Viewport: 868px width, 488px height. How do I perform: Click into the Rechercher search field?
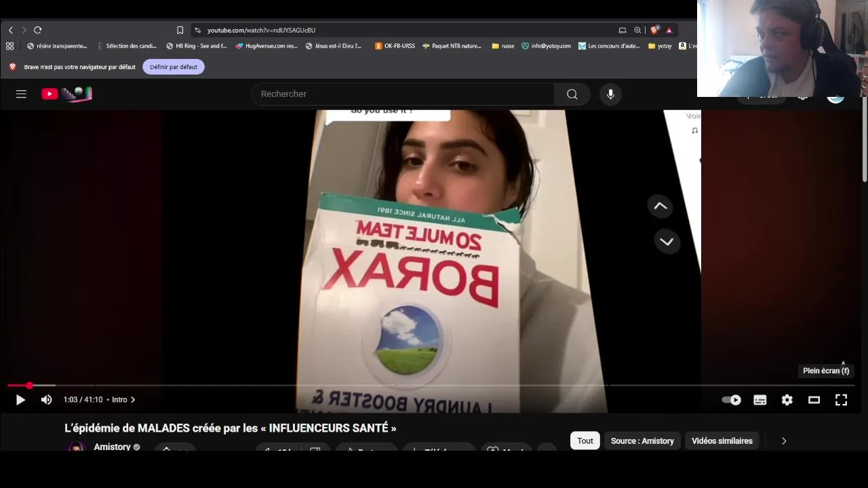[403, 94]
